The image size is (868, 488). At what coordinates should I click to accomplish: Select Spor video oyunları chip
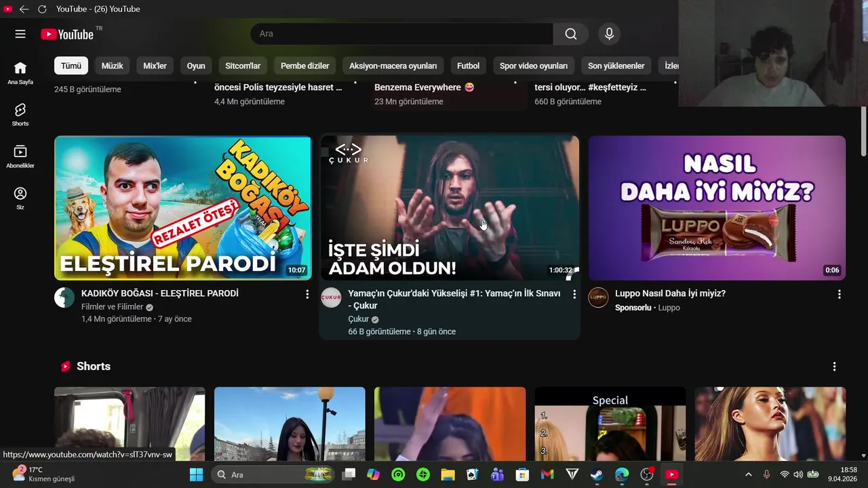tap(534, 66)
